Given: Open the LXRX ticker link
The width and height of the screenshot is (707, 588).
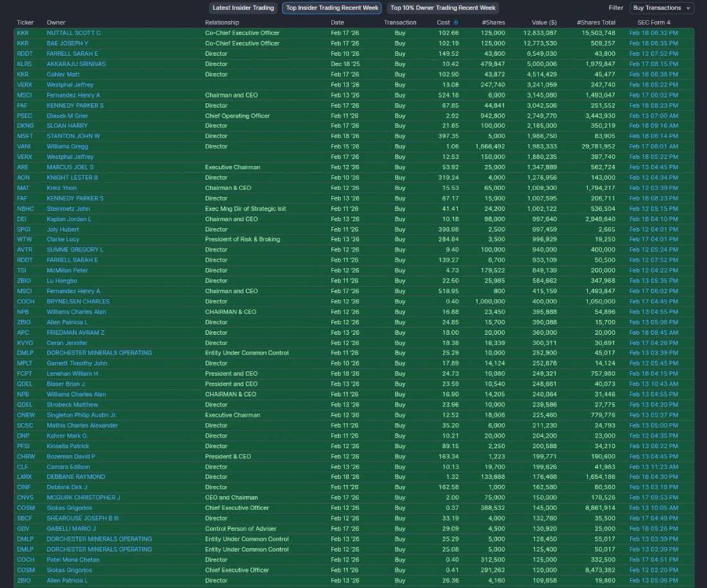Looking at the screenshot, I should [x=24, y=477].
